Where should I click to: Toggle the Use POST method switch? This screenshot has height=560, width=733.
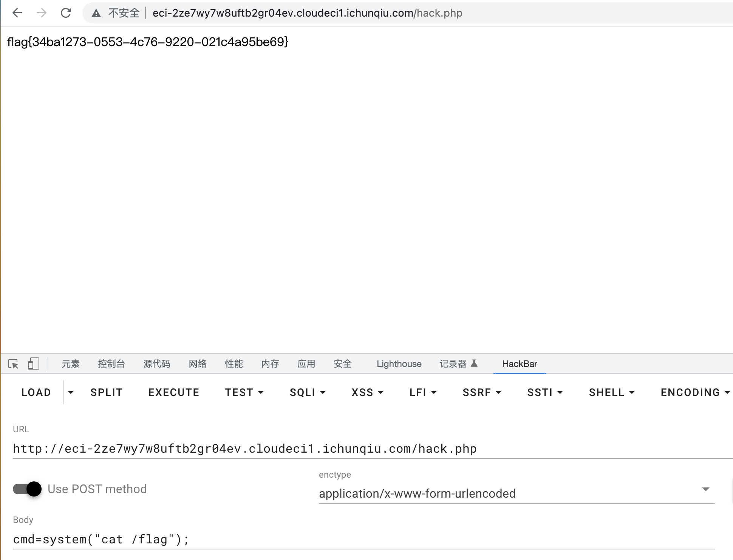pos(27,489)
